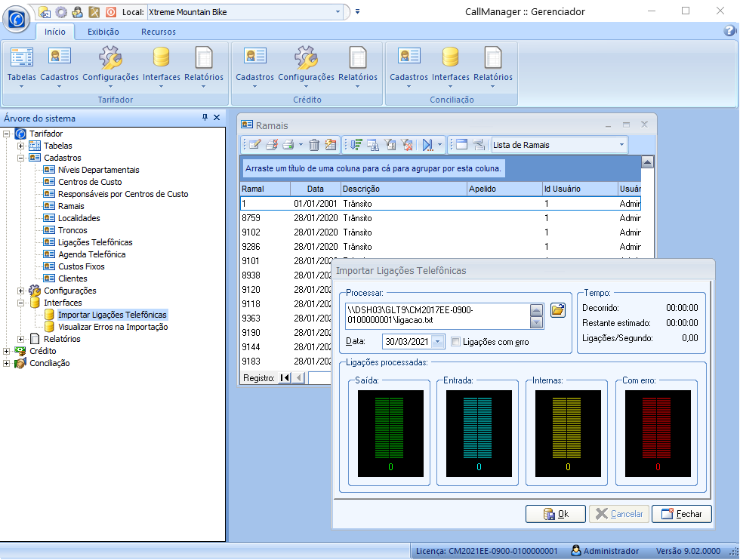Select Ligações Telefônicas tree item
Viewport: 740px width, 560px height.
[x=95, y=242]
